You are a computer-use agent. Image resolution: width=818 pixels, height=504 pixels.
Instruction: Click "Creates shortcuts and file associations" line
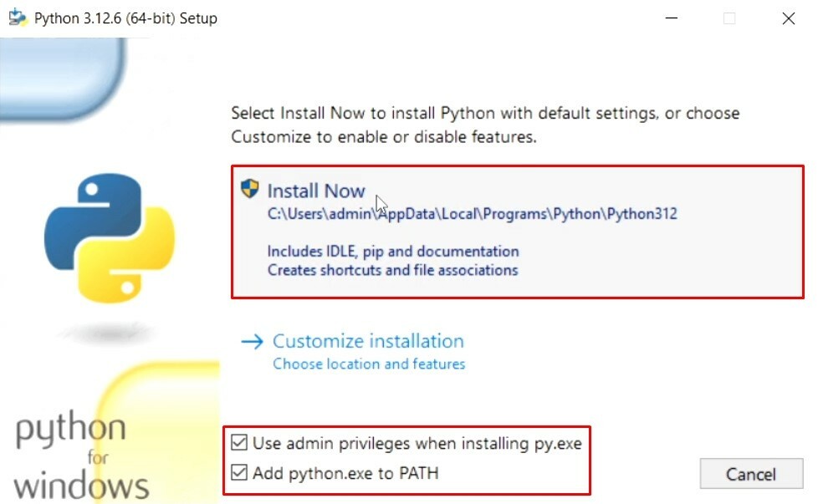tap(392, 270)
